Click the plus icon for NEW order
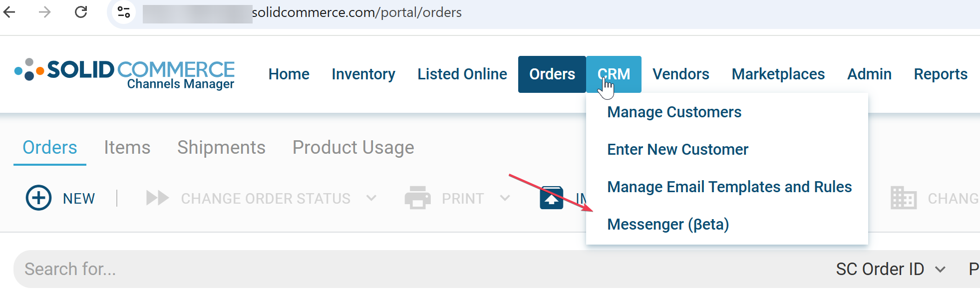980x295 pixels. click(38, 198)
